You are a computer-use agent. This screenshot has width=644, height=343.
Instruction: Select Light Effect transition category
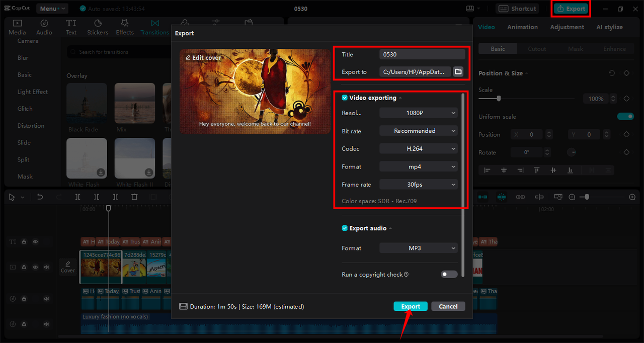[33, 92]
